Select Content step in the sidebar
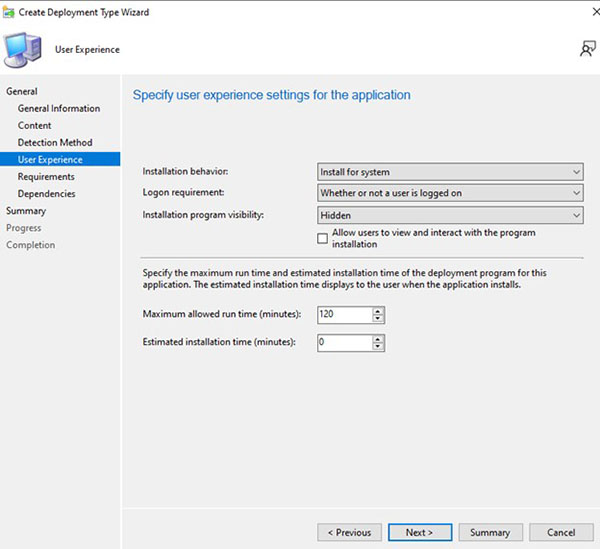 (35, 125)
